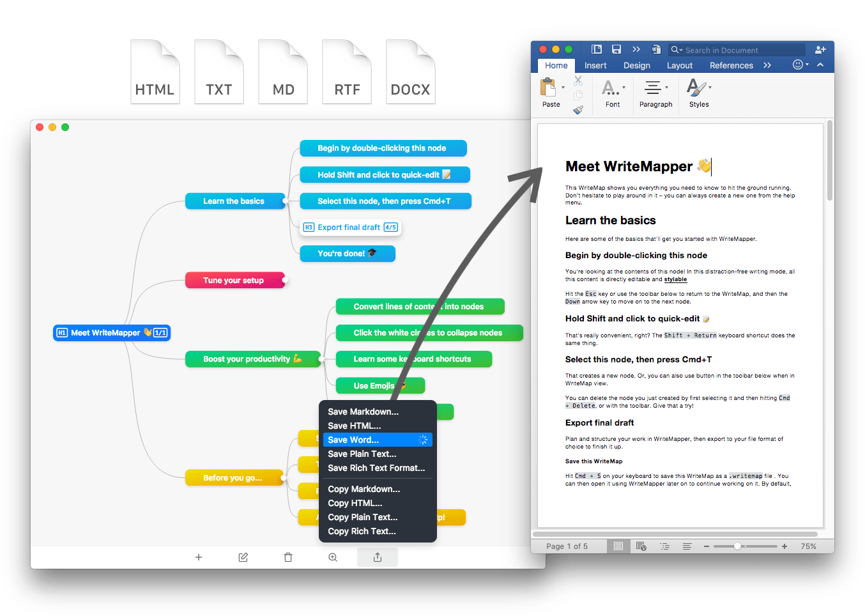Click the delete trash icon in WriteMapper
The image size is (865, 616).
[288, 557]
